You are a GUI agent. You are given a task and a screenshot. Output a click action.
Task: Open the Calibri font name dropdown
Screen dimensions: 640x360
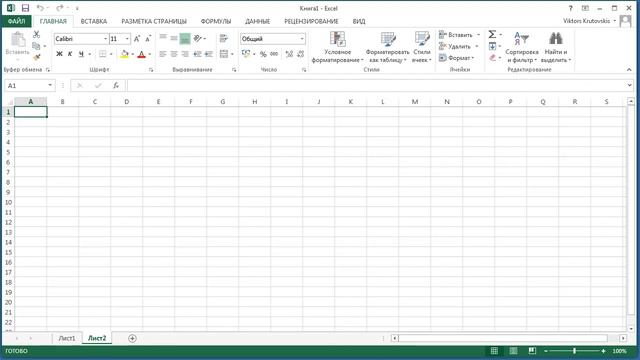(x=106, y=39)
